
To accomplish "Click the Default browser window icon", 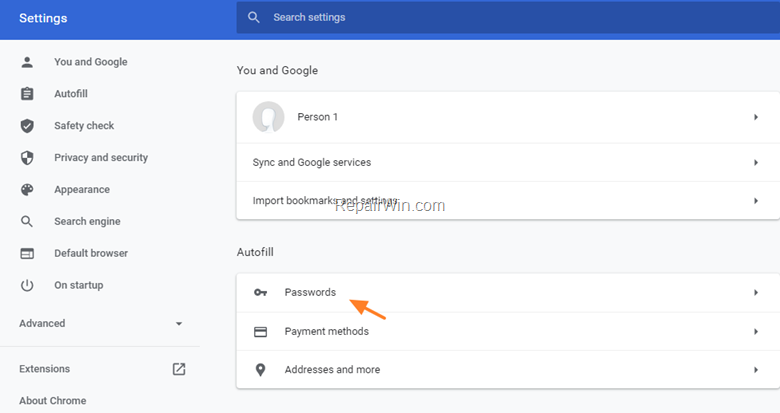I will coord(27,253).
